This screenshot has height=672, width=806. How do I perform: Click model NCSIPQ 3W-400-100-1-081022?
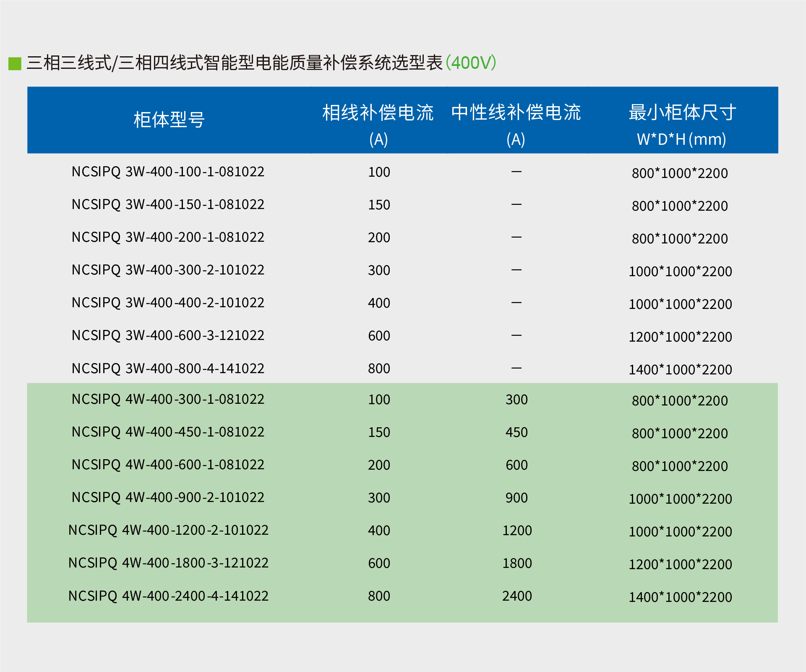(x=168, y=172)
